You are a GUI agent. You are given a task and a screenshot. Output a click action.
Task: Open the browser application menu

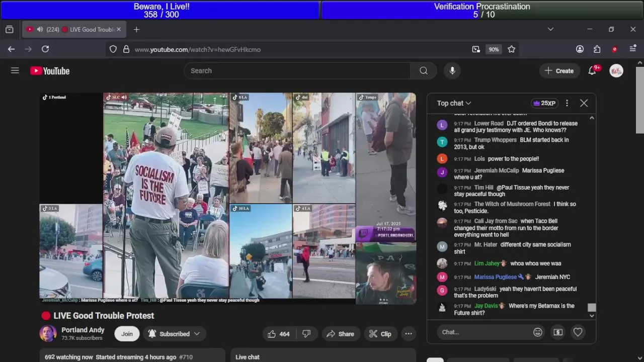(633, 49)
